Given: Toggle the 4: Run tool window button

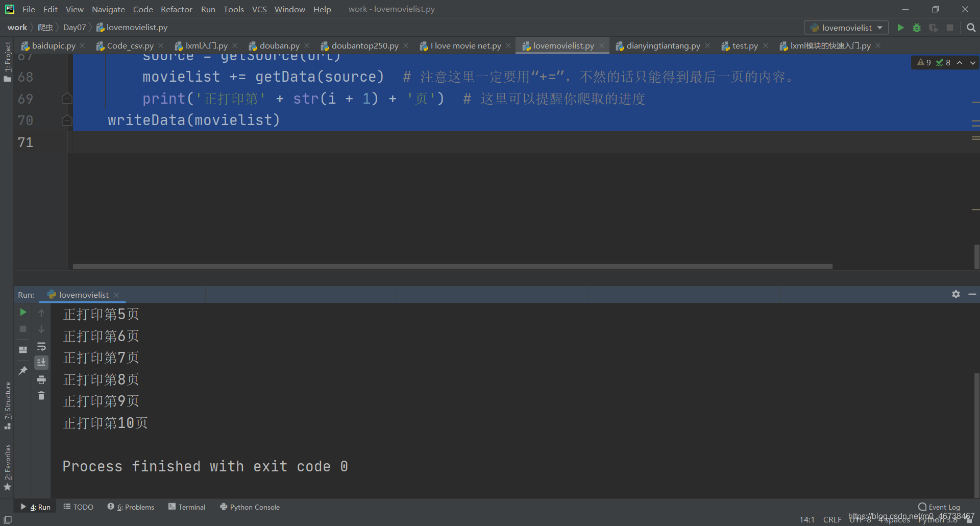Looking at the screenshot, I should pos(35,507).
